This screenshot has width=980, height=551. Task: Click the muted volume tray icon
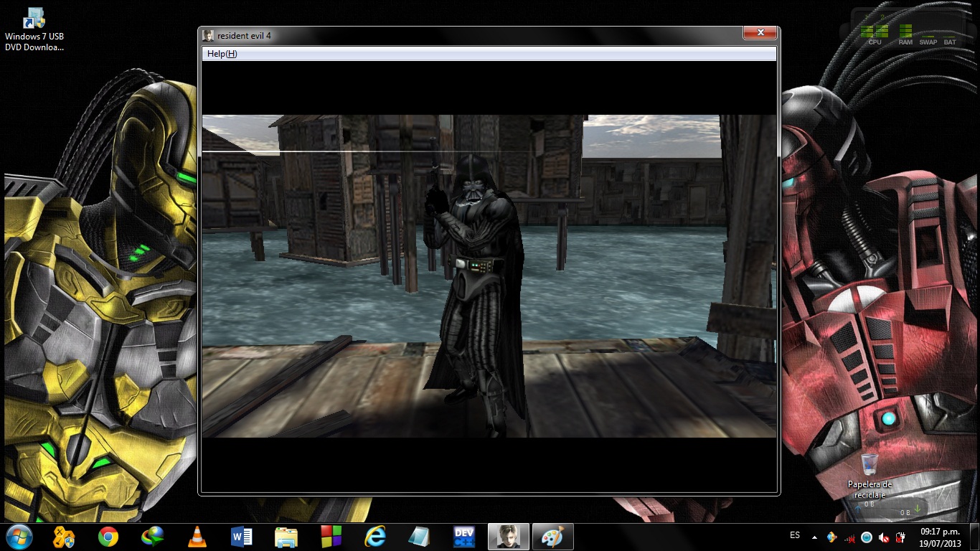tap(884, 537)
